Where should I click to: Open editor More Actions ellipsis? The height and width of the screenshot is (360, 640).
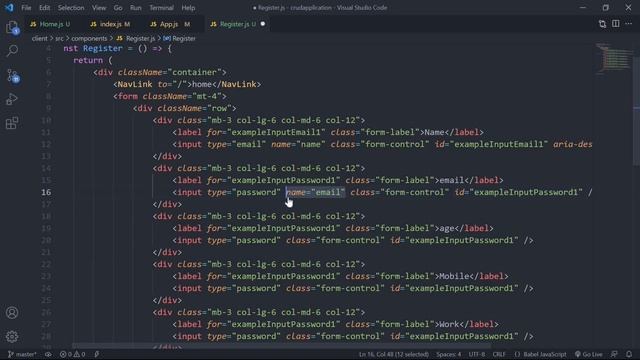[629, 24]
